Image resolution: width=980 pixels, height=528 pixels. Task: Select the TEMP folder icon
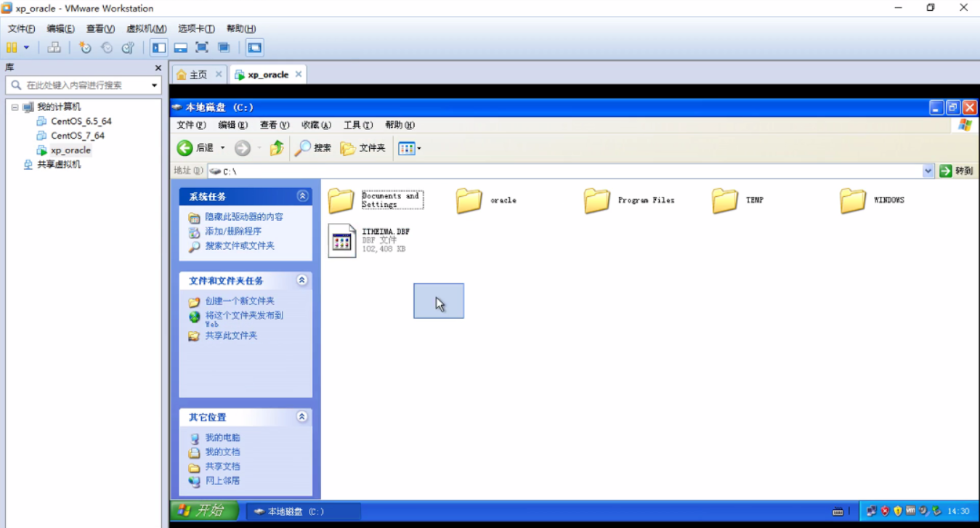[725, 200]
